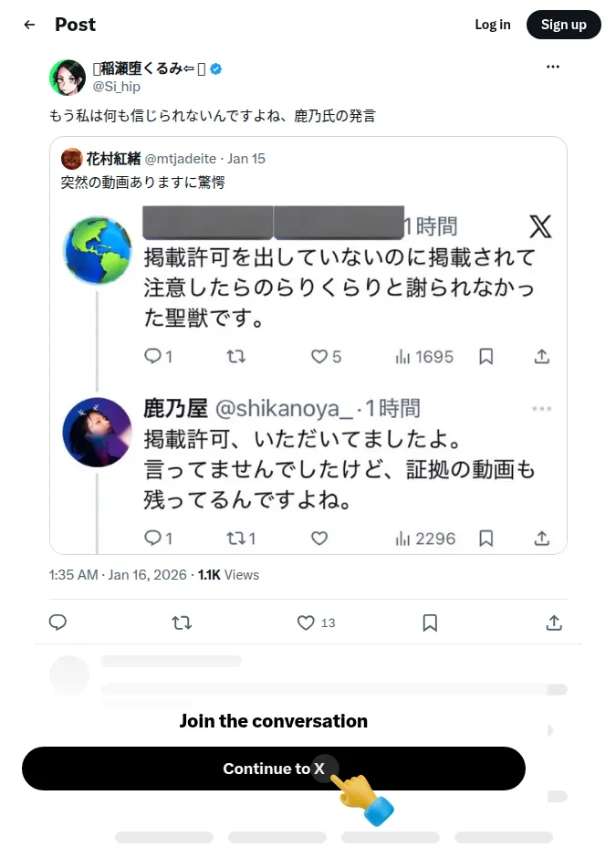Open the @Si_hip profile avatar
The width and height of the screenshot is (616, 858).
tap(68, 78)
